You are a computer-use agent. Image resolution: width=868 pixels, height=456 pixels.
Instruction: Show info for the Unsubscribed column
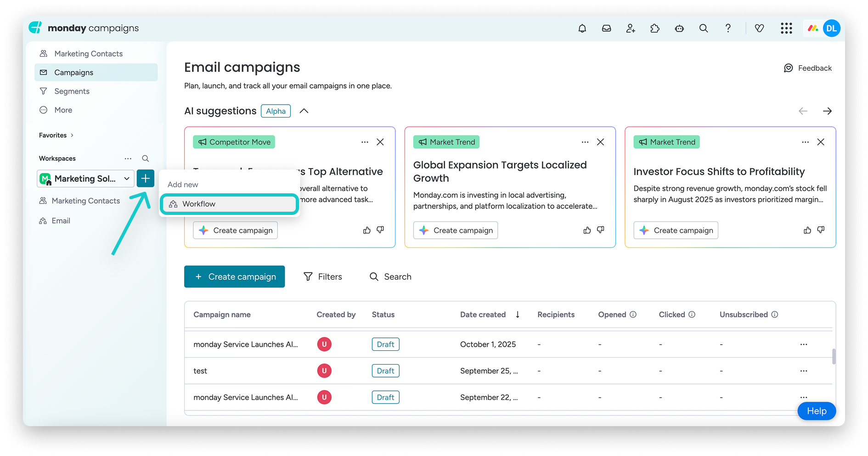point(775,315)
